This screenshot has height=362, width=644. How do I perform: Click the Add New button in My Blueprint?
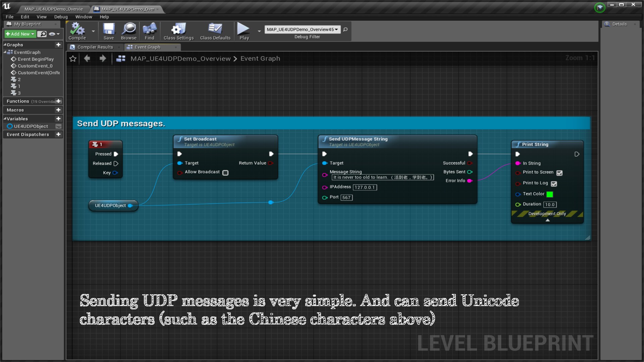pyautogui.click(x=19, y=34)
